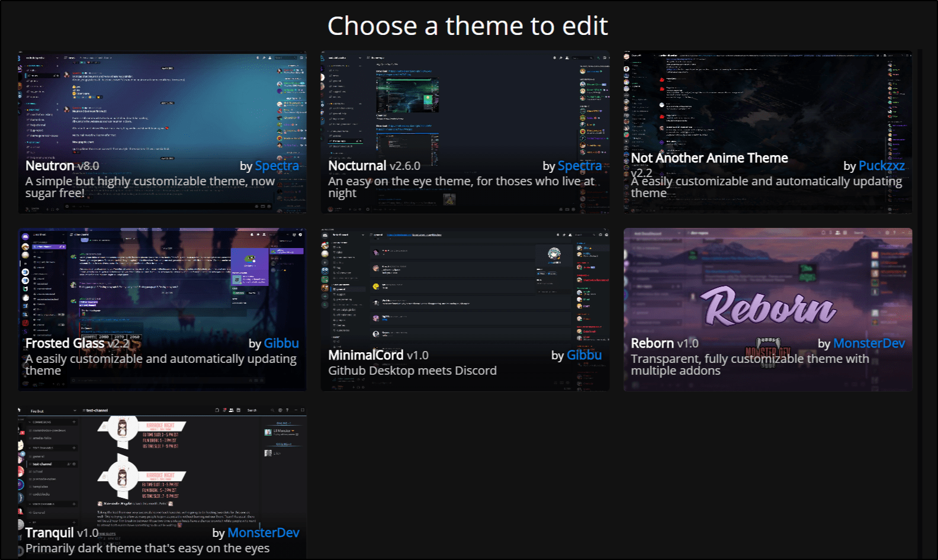Visit Gibbu author link on MinimalCord card
Image resolution: width=938 pixels, height=560 pixels.
click(x=584, y=355)
